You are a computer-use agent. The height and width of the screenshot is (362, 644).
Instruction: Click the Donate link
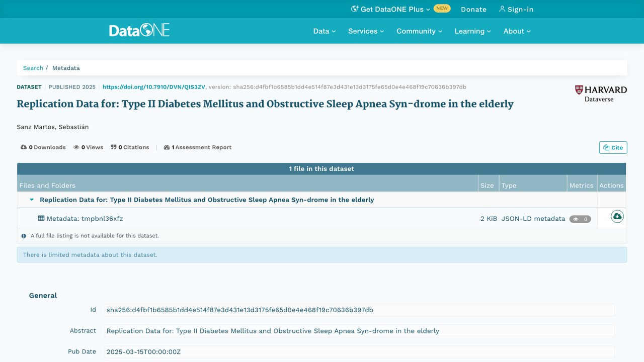[473, 9]
